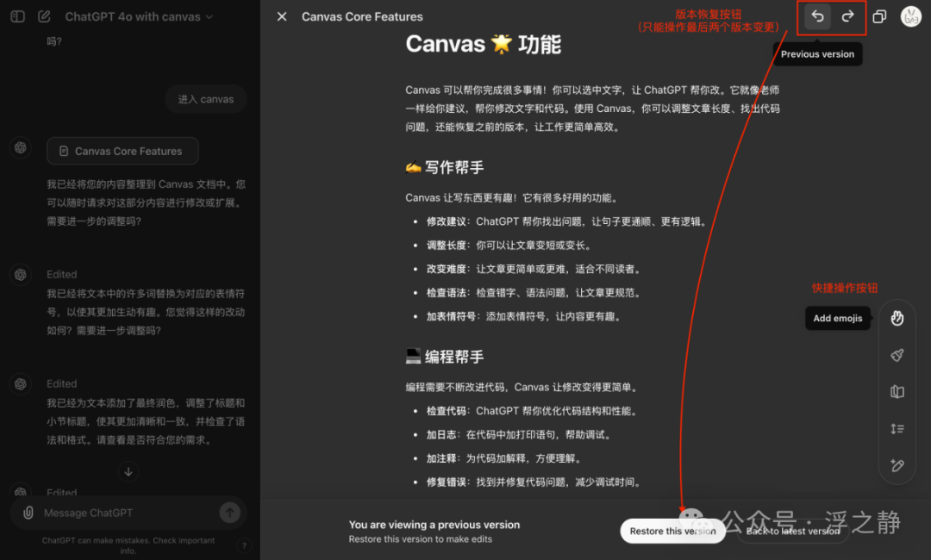
Task: Click the Add emojis shortcut icon
Action: click(897, 319)
